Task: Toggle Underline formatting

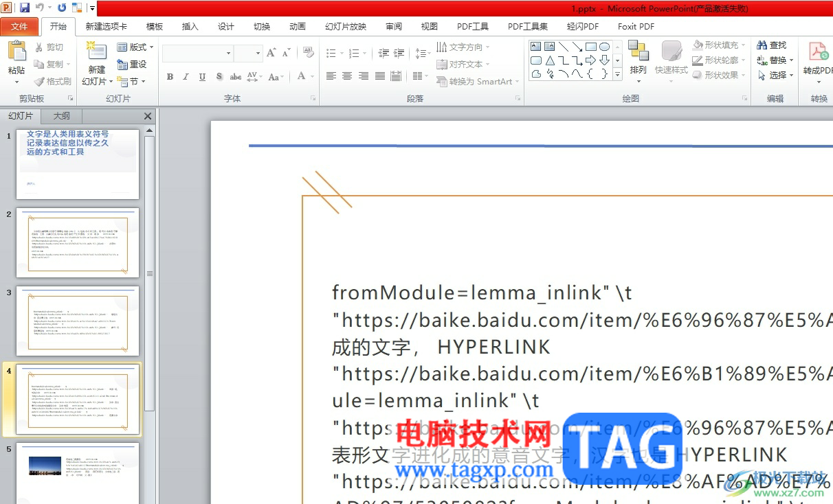Action: [x=202, y=77]
